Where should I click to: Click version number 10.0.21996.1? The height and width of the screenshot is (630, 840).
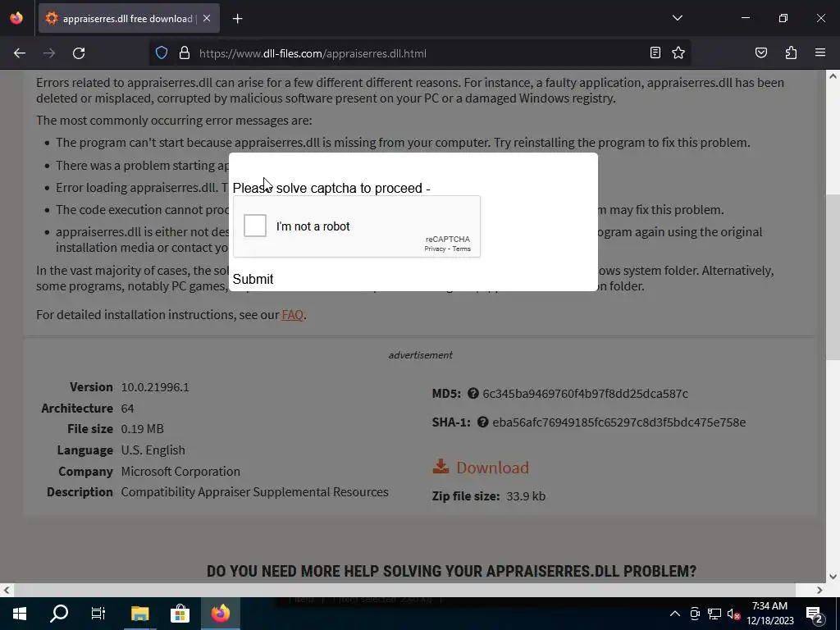point(155,387)
